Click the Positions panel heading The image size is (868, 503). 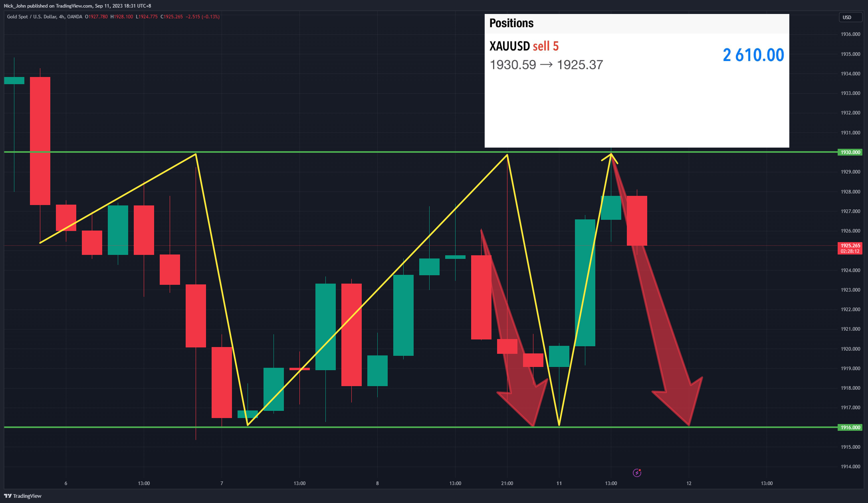pyautogui.click(x=511, y=23)
